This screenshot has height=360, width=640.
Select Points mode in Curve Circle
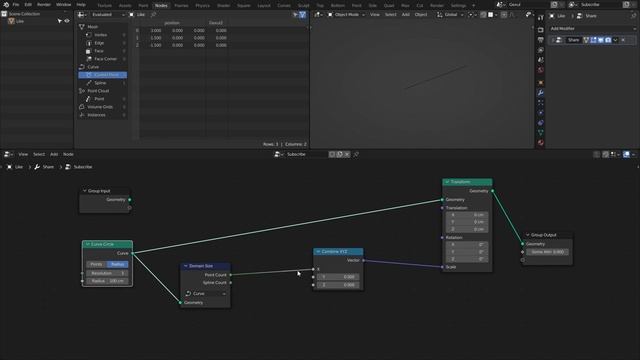96,264
